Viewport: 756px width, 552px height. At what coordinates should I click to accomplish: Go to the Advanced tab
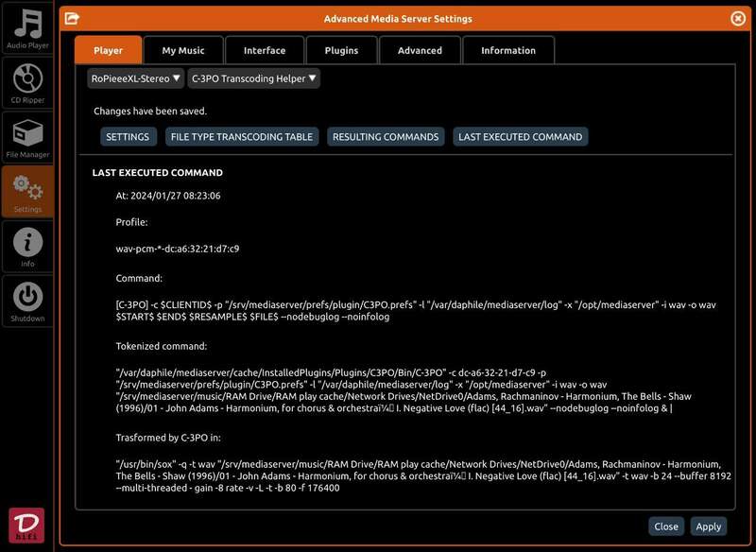coord(420,50)
